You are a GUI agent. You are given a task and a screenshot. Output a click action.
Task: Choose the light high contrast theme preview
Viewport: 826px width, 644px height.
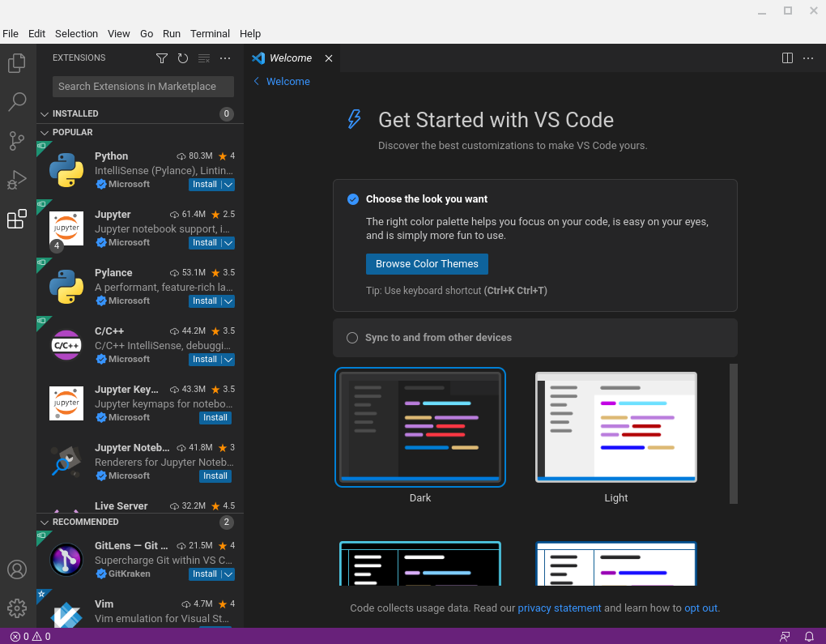[615, 563]
